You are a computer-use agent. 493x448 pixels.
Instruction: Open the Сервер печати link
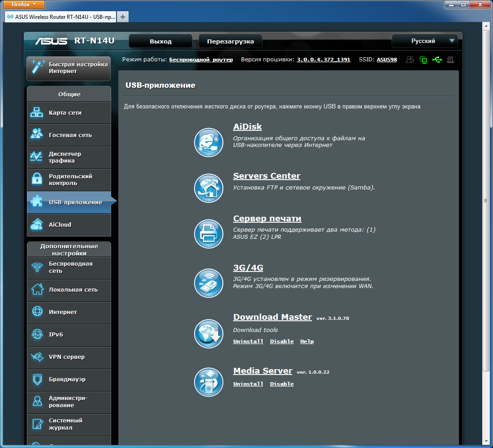coord(267,219)
